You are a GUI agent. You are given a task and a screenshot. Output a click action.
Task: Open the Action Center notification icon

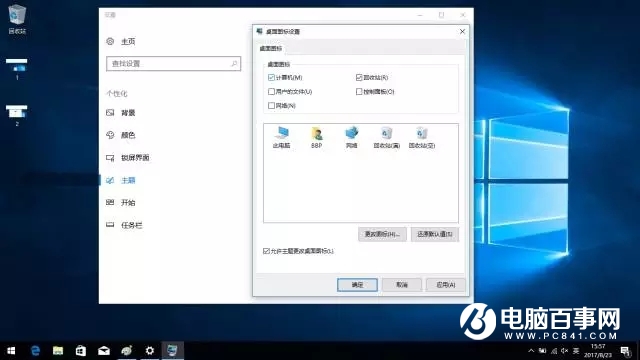[x=625, y=351]
